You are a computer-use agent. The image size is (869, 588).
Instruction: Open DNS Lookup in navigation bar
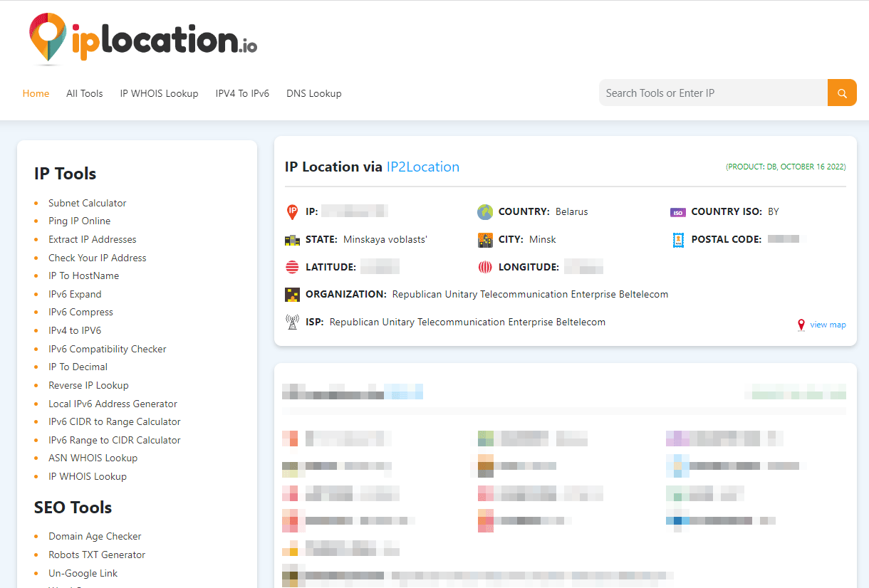314,93
